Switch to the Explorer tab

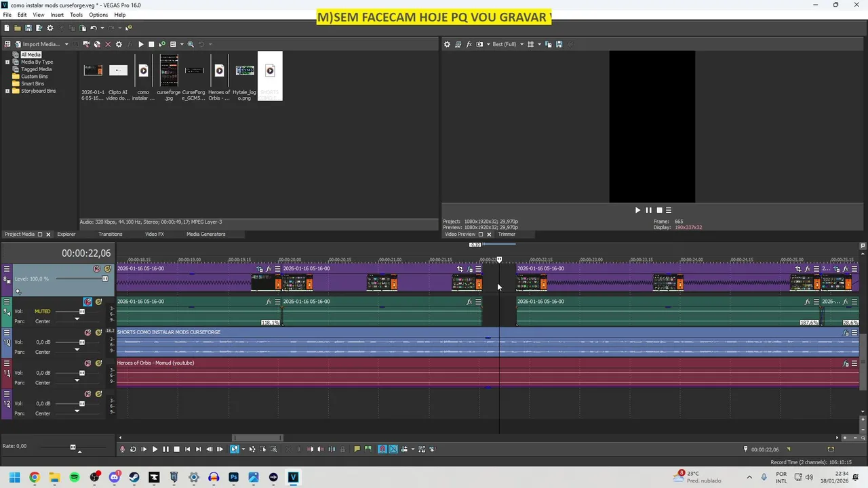(x=66, y=234)
